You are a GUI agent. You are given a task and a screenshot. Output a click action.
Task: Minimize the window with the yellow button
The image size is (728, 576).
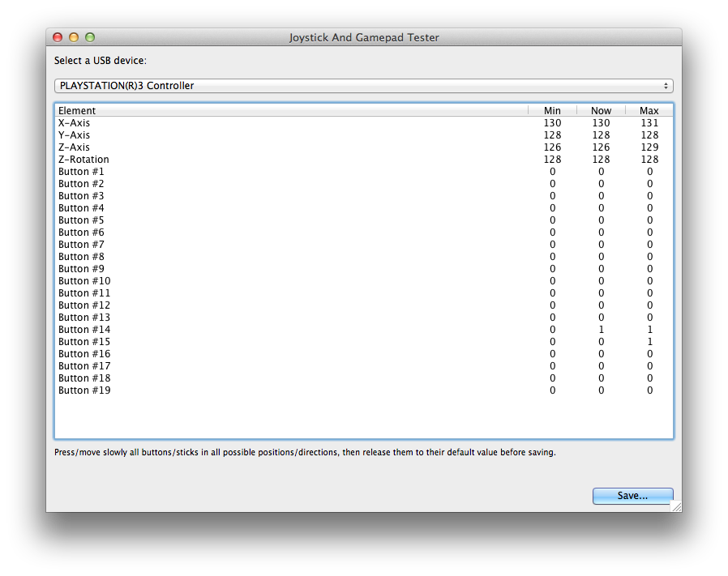tap(74, 37)
